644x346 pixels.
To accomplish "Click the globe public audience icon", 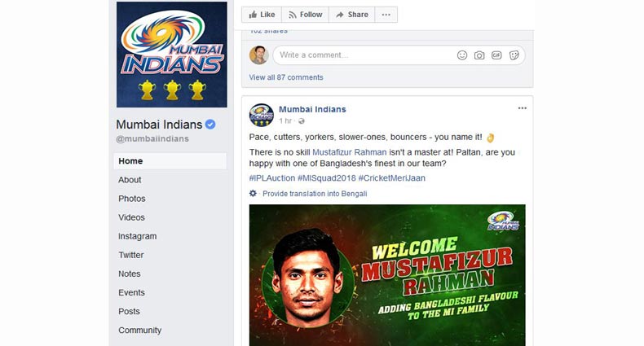I will click(302, 121).
